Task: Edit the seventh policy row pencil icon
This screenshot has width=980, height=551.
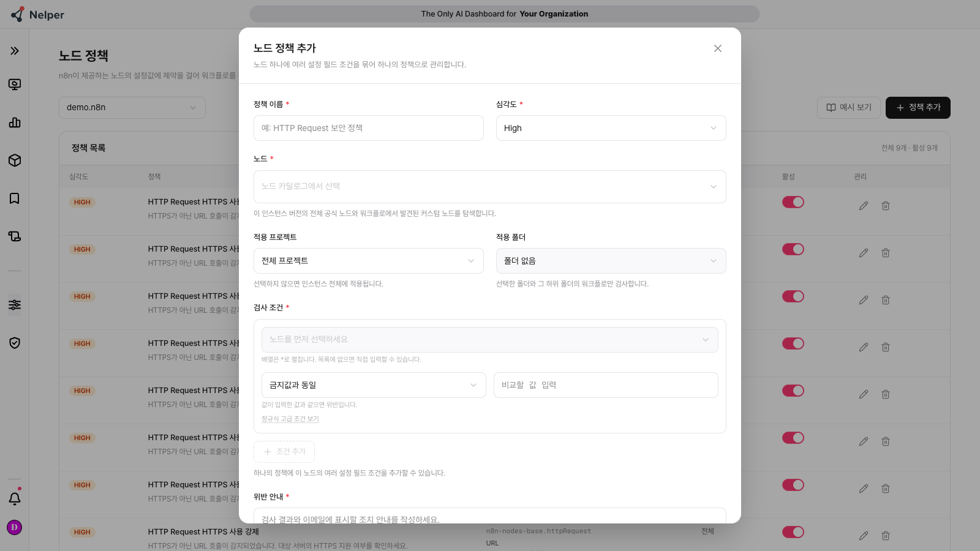Action: click(x=864, y=489)
